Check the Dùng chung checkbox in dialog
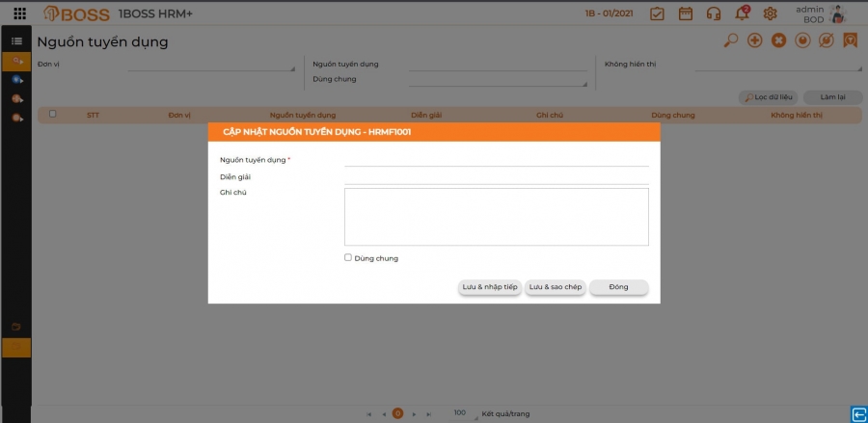Screen dimensions: 868x423 [x=347, y=257]
